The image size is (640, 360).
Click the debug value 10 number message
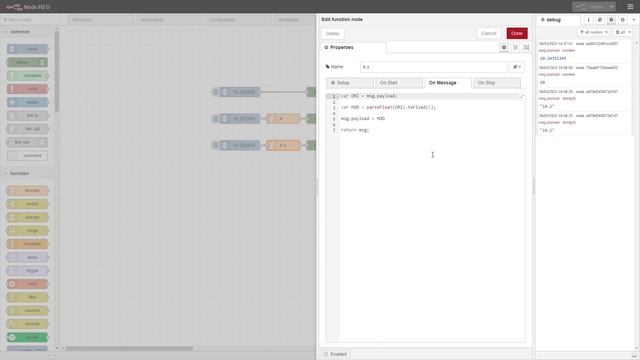(542, 82)
